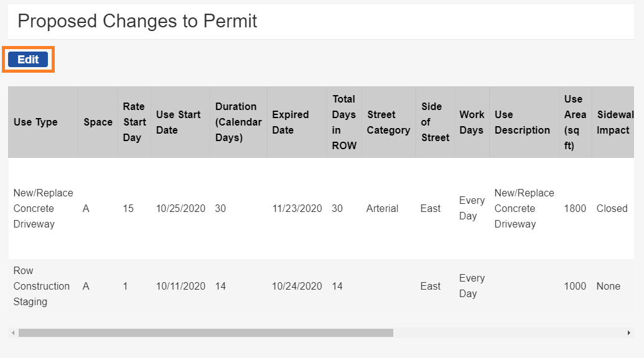Click the horizontal scrollbar thumb
Viewport: 644px width, 358px height.
coord(205,333)
